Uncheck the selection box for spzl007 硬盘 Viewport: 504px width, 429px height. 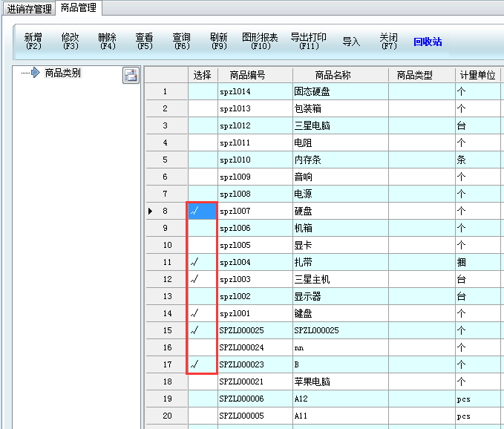click(203, 211)
